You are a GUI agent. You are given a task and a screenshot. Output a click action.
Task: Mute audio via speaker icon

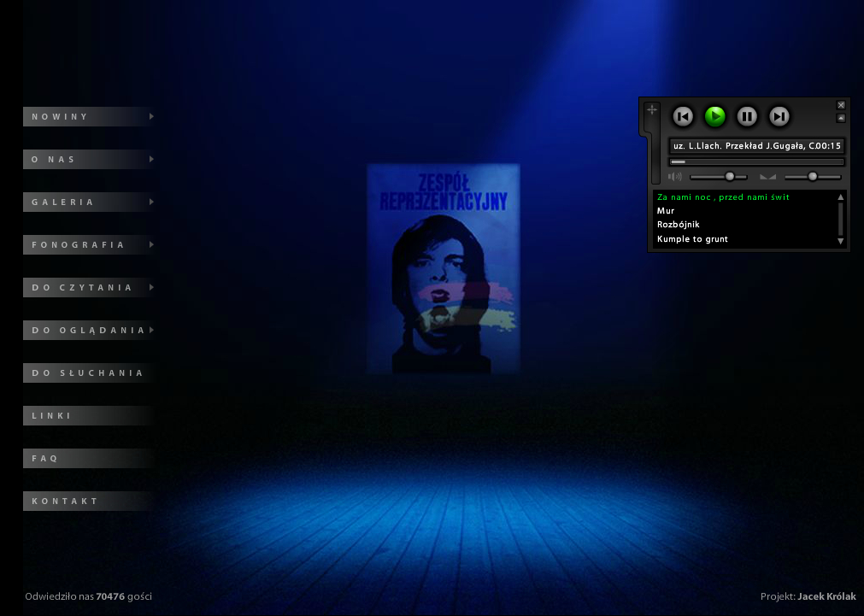675,177
